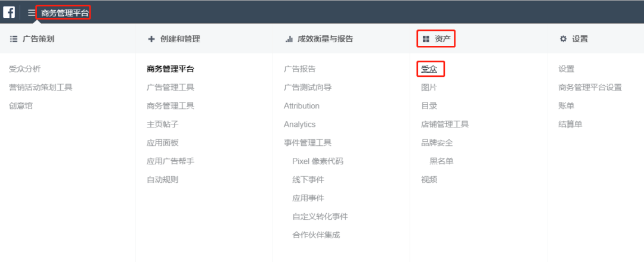Click the bar chart icon beside 成效衡量与报告

(x=289, y=39)
